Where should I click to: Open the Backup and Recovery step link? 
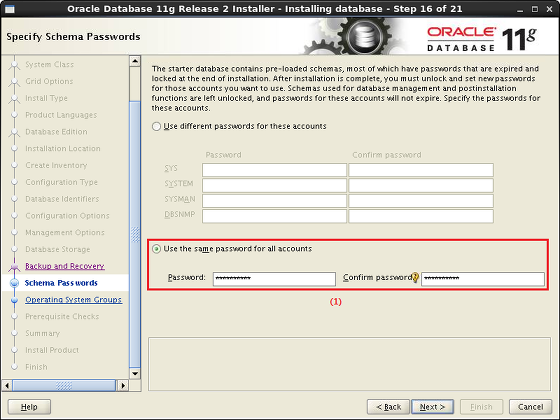pyautogui.click(x=65, y=266)
